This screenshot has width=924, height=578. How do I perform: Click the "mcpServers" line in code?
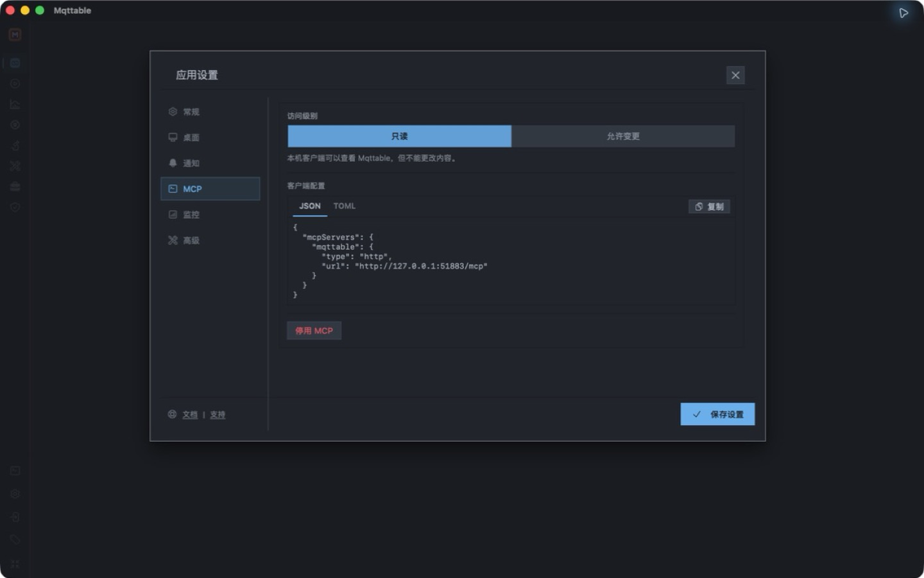(x=338, y=237)
